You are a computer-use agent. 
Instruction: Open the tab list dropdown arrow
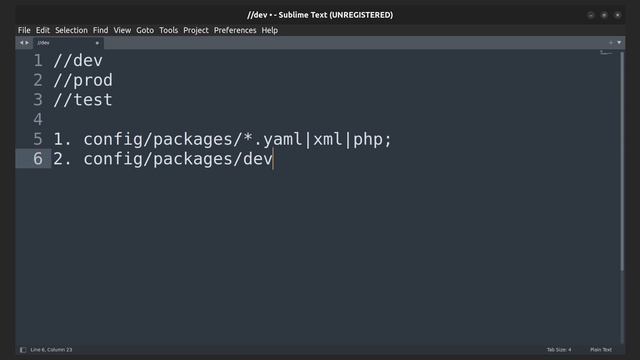(x=619, y=43)
